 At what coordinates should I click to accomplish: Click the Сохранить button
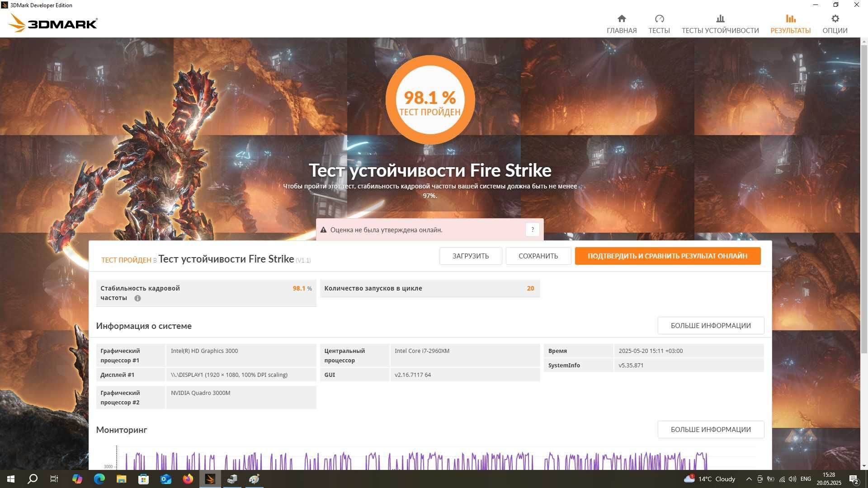538,256
